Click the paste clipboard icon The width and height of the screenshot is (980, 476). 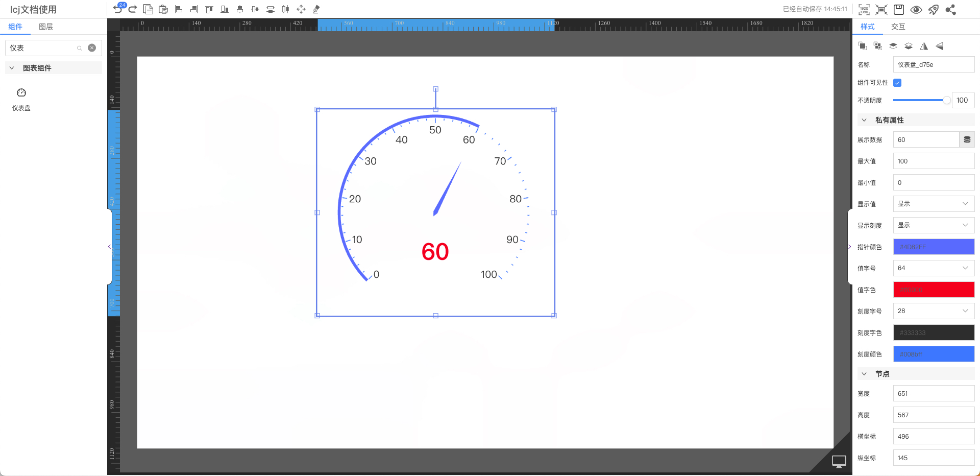pyautogui.click(x=163, y=9)
